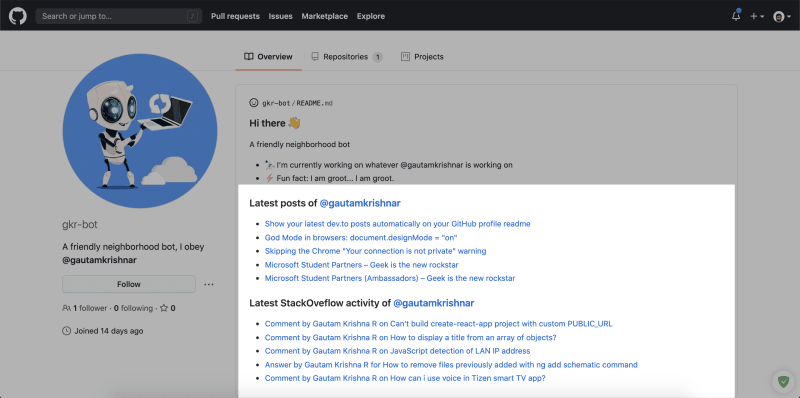800x398 pixels.
Task: View the gkr-bot robot avatar image
Action: [x=140, y=131]
